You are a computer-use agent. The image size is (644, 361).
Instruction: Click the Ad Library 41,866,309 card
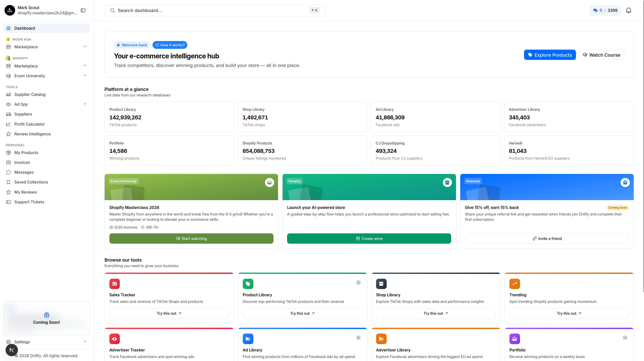click(436, 117)
